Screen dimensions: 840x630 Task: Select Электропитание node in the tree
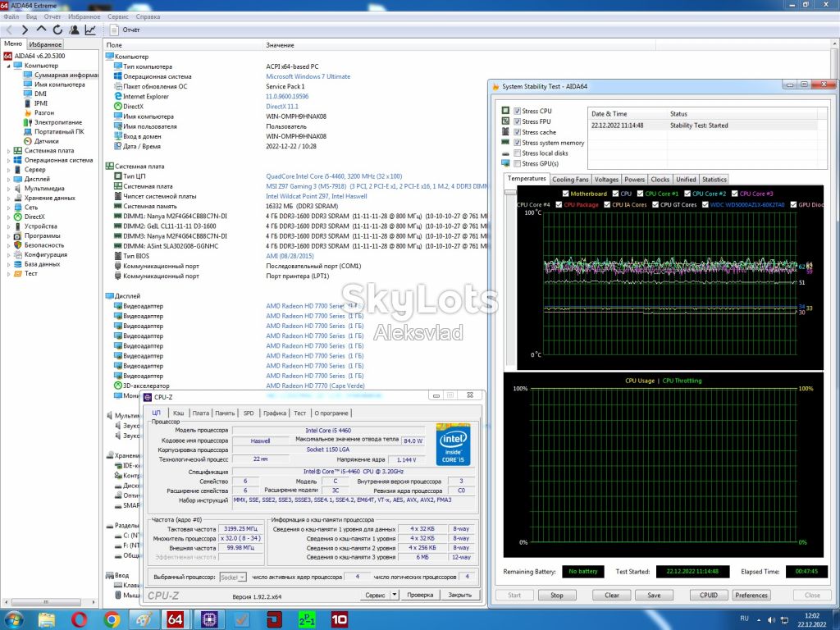[58, 122]
